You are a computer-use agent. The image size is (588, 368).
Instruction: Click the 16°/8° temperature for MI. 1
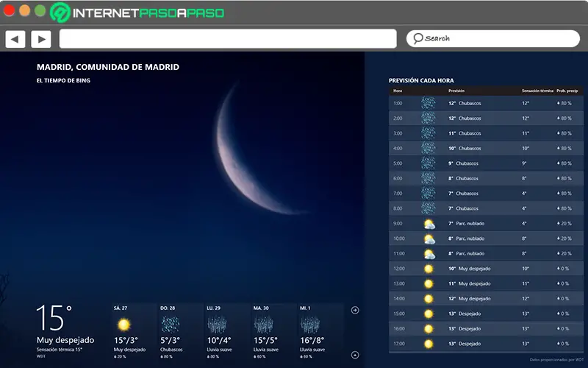tap(312, 340)
